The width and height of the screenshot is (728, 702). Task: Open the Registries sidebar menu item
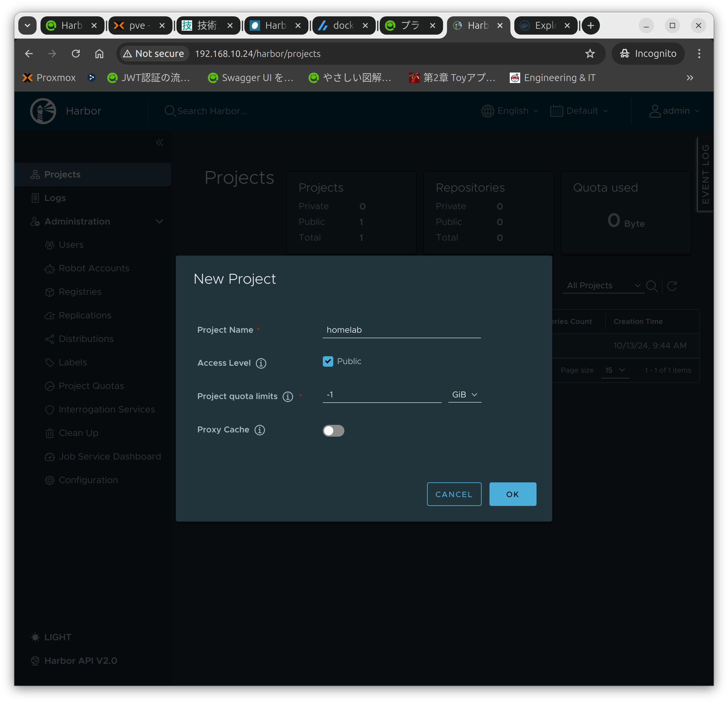(x=80, y=292)
